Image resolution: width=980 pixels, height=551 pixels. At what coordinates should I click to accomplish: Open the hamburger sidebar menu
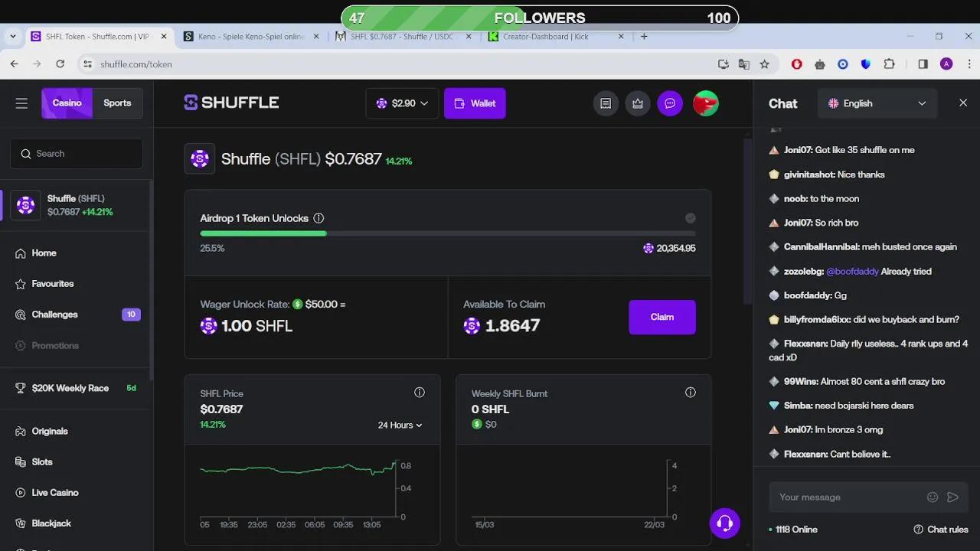coord(21,103)
